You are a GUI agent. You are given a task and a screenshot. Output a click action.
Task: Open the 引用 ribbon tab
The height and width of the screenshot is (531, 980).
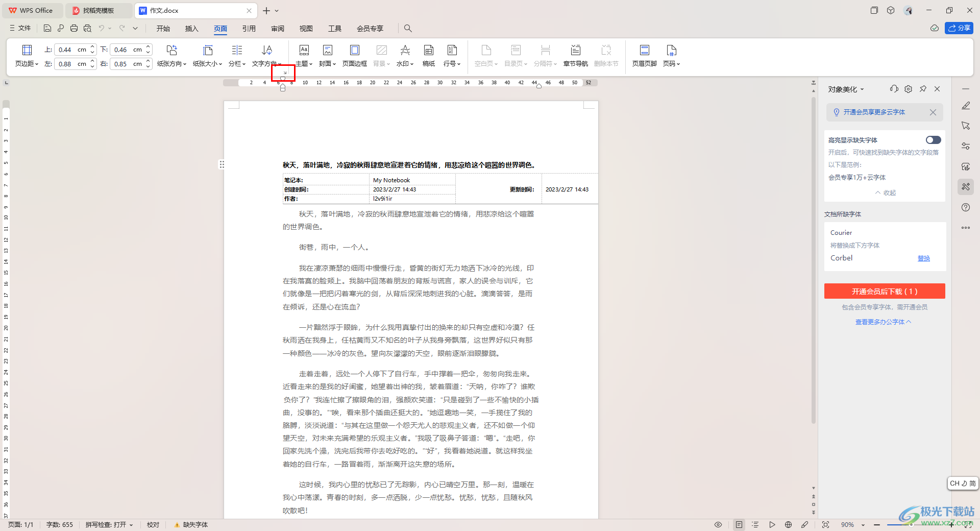249,29
